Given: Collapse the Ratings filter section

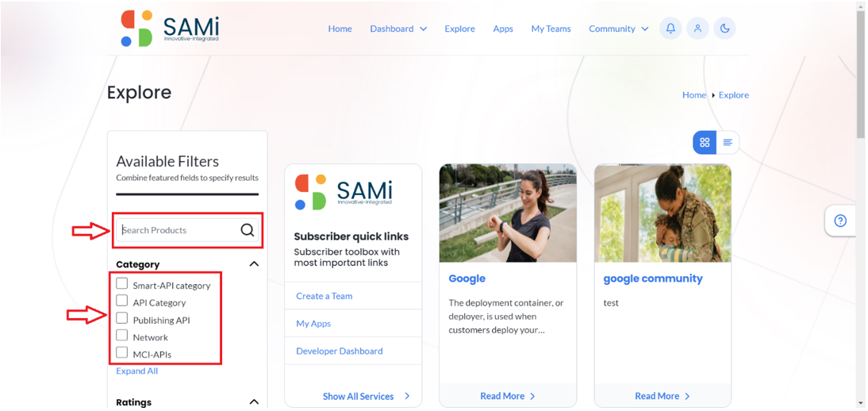Looking at the screenshot, I should [254, 402].
